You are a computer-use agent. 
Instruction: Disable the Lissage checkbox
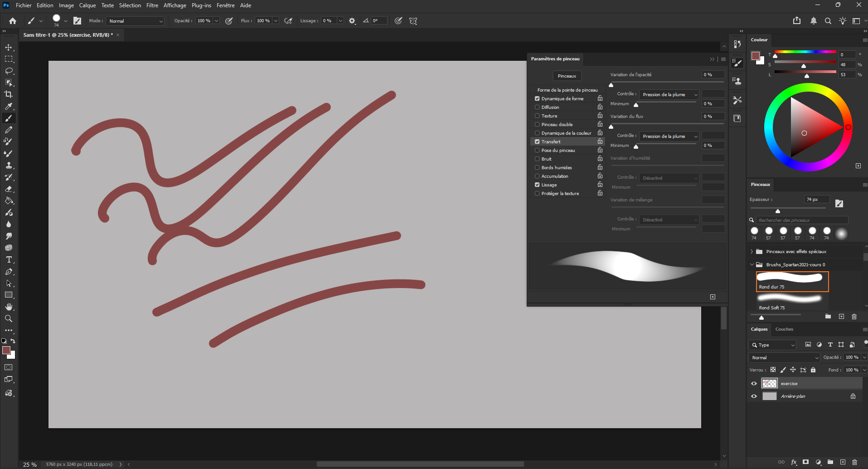point(537,185)
